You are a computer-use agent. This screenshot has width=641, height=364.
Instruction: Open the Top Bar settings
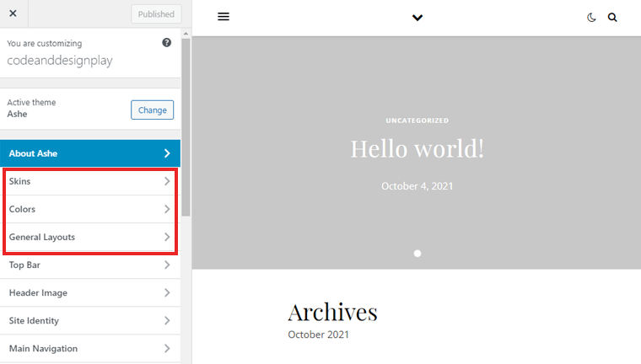(90, 265)
